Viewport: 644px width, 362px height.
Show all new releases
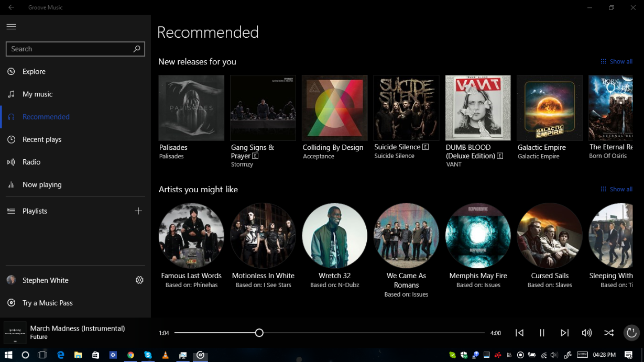pyautogui.click(x=616, y=61)
